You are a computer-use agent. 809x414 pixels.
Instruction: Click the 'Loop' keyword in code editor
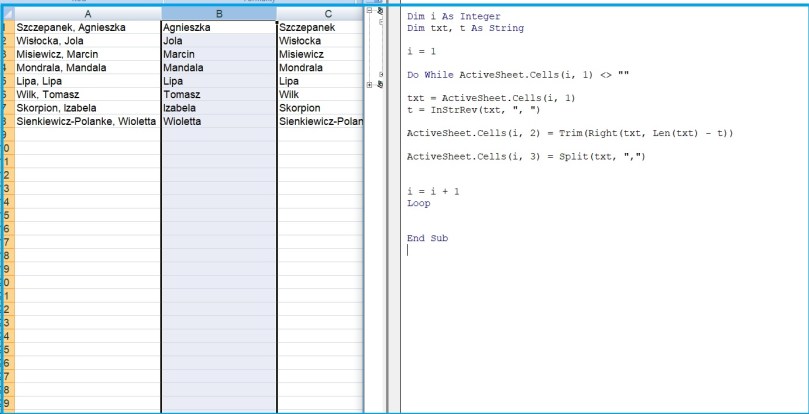click(x=418, y=203)
